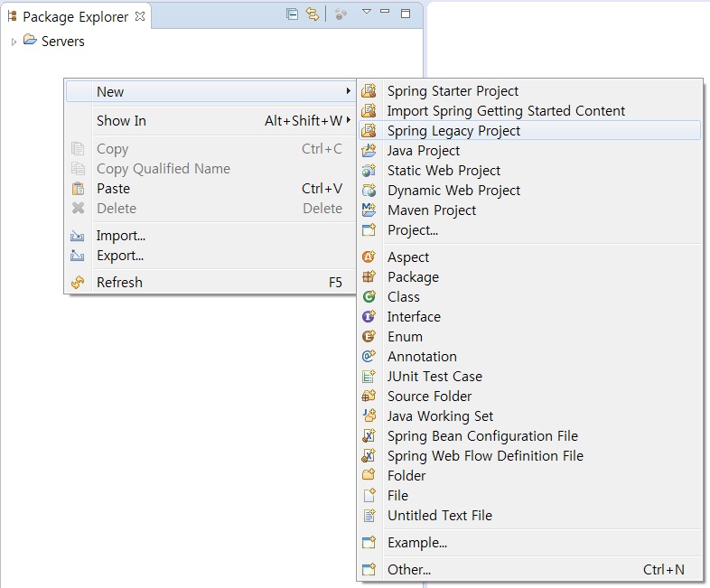Expand the Servers tree node
The width and height of the screenshot is (710, 588).
[x=14, y=42]
